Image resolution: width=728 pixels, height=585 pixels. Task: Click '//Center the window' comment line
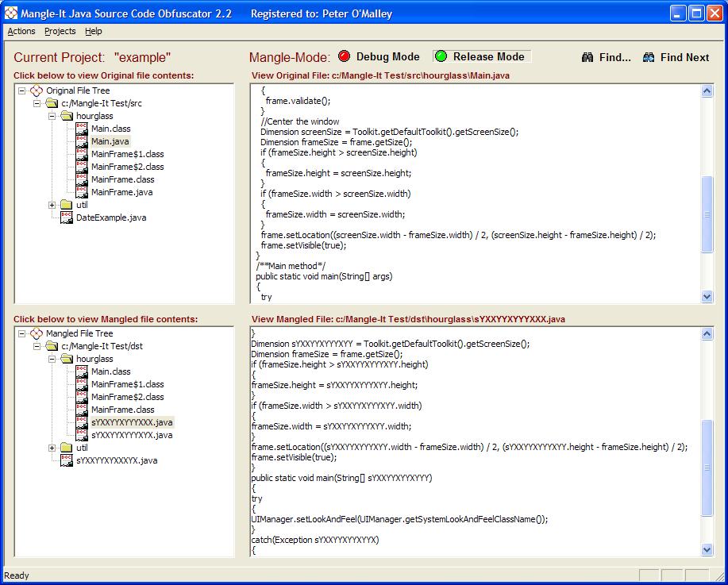[x=300, y=121]
